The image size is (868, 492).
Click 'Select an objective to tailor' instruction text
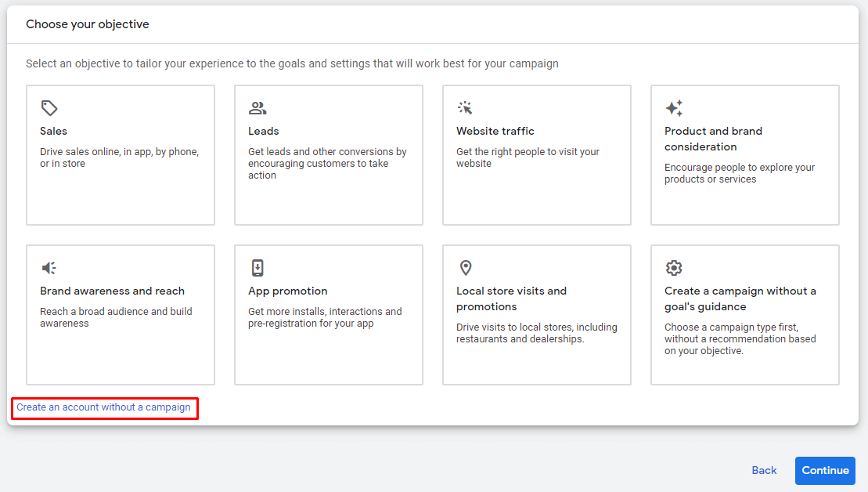point(292,63)
